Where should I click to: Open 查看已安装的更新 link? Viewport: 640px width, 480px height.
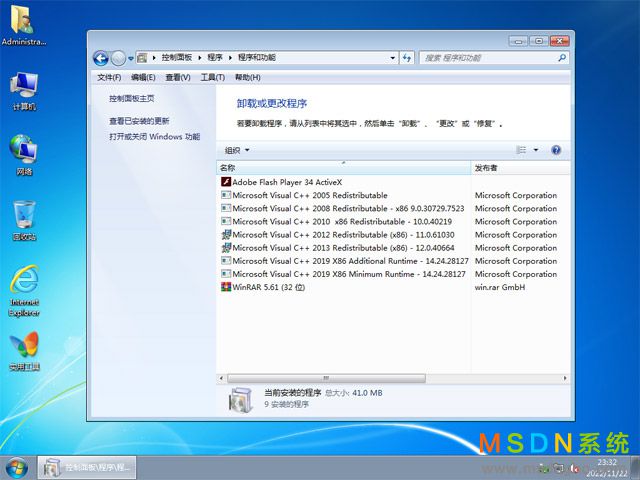click(139, 121)
